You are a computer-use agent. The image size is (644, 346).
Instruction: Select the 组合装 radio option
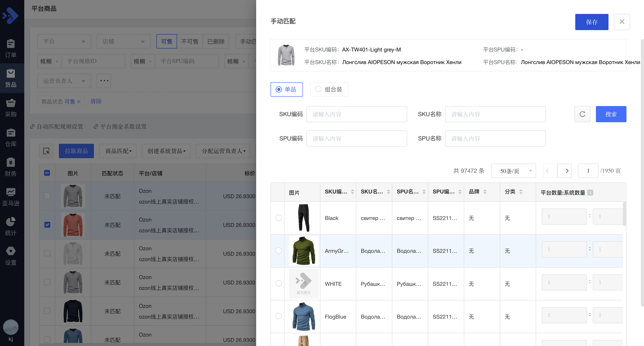click(x=329, y=89)
